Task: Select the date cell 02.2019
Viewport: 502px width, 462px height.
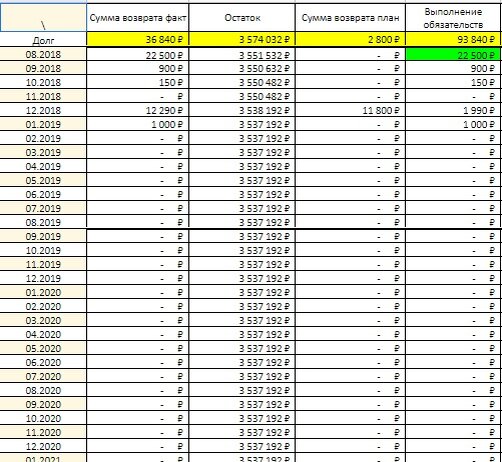Action: coord(43,138)
